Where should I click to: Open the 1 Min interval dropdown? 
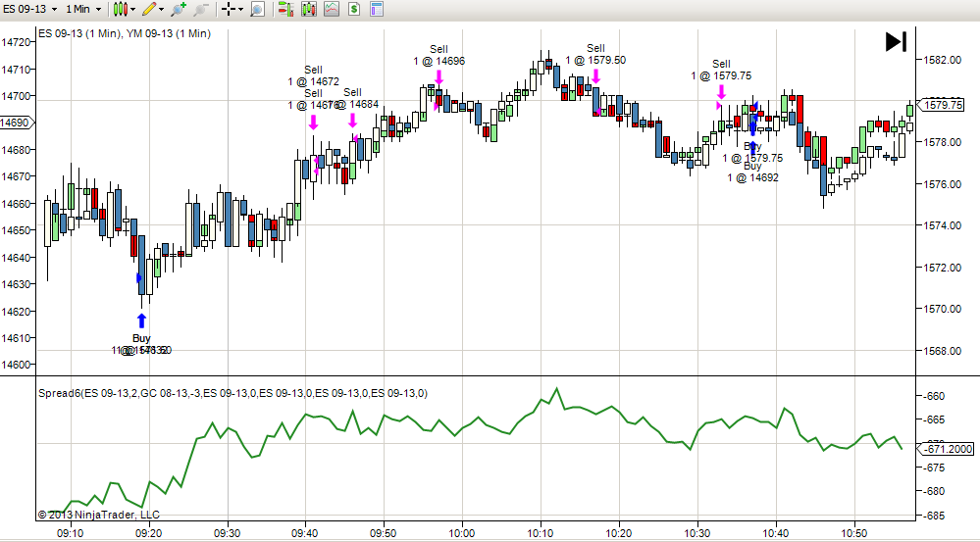tap(83, 10)
